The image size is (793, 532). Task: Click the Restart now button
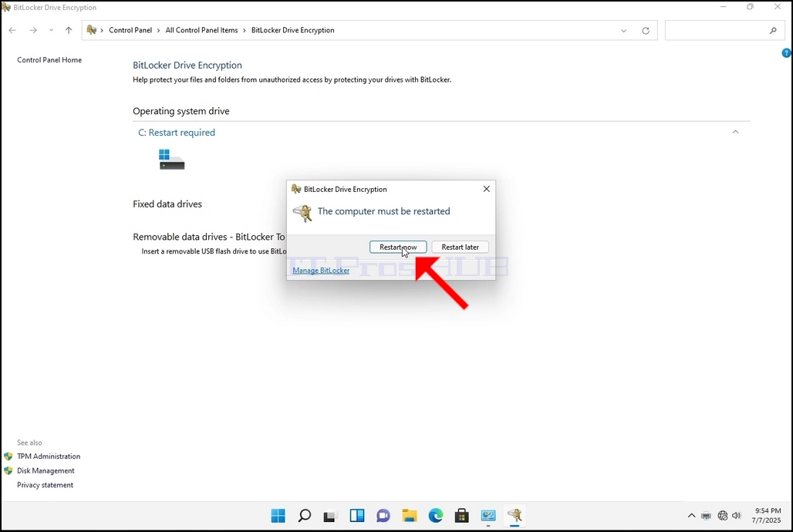click(x=398, y=247)
